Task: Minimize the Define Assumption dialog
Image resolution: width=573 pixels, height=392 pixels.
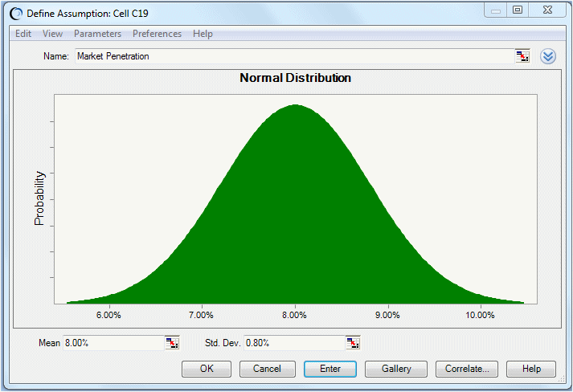Action: coord(496,10)
